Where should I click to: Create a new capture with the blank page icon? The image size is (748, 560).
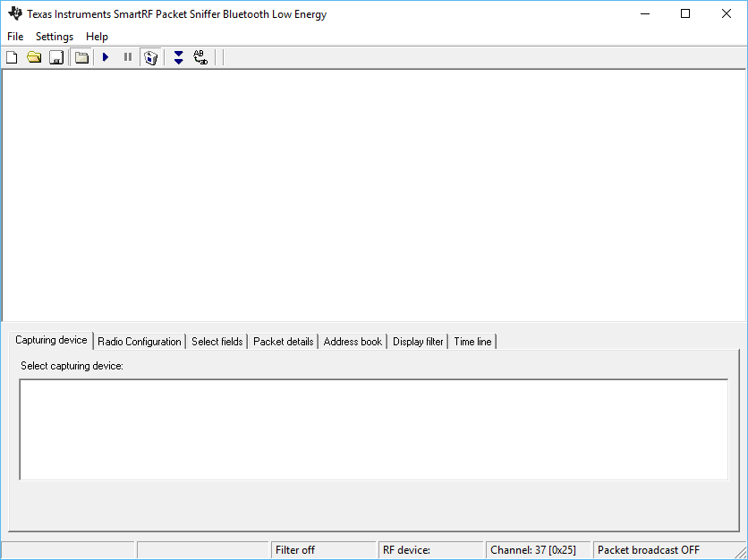pyautogui.click(x=12, y=58)
